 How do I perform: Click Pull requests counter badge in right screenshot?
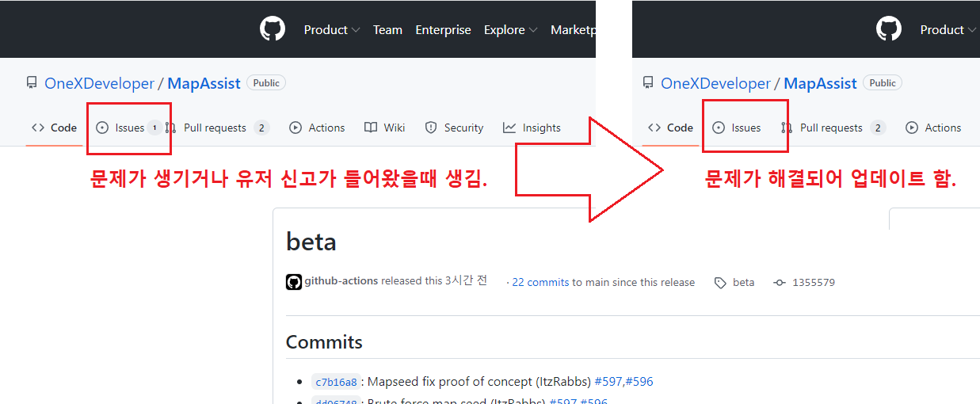(x=878, y=128)
